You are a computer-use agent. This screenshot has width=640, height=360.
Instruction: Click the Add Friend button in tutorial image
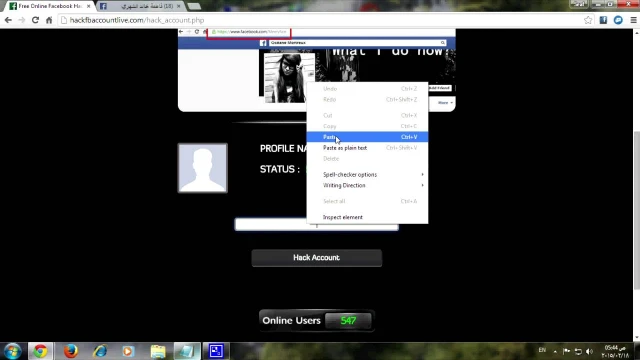440,88
